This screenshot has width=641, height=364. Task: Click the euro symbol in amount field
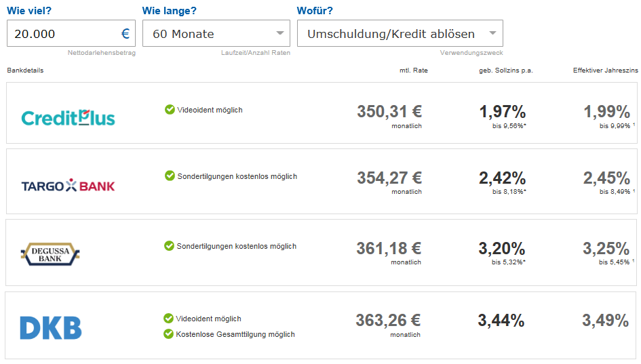[125, 33]
